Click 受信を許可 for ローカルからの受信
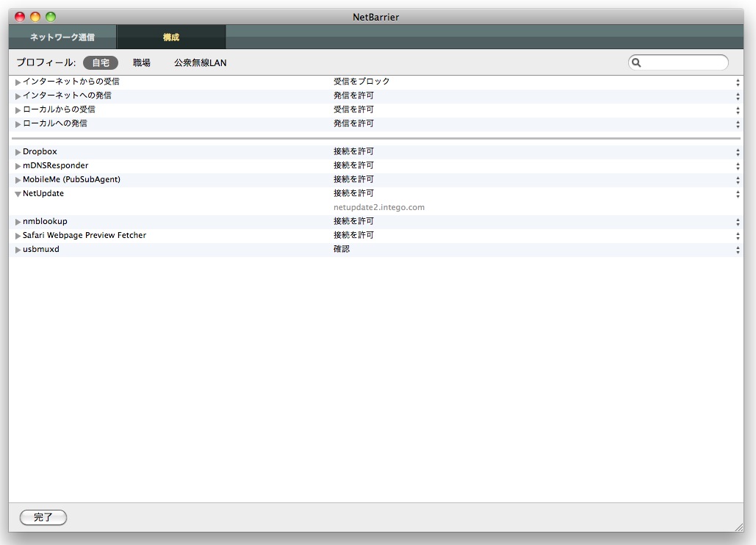Viewport: 756px width, 545px height. click(353, 109)
